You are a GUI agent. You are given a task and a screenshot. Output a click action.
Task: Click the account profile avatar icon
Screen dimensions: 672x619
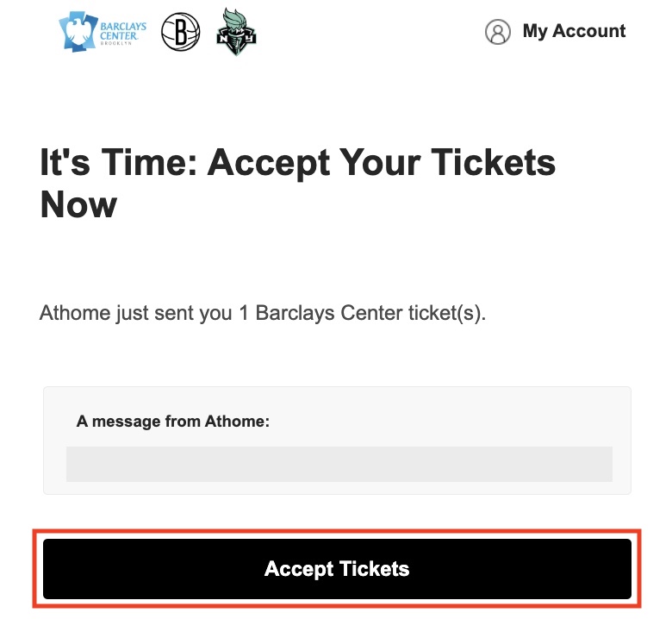[x=498, y=32]
